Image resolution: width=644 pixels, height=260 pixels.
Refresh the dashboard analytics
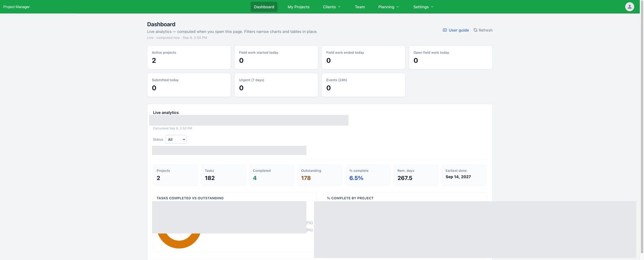tap(483, 30)
